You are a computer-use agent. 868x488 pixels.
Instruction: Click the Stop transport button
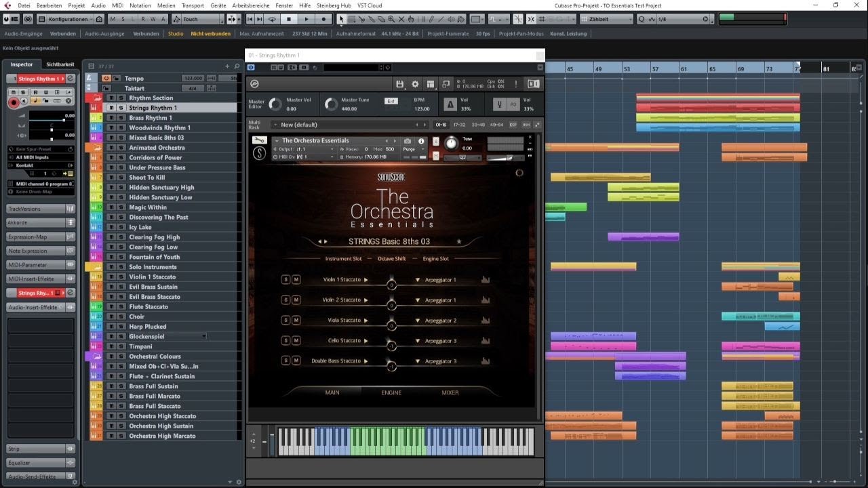point(289,19)
